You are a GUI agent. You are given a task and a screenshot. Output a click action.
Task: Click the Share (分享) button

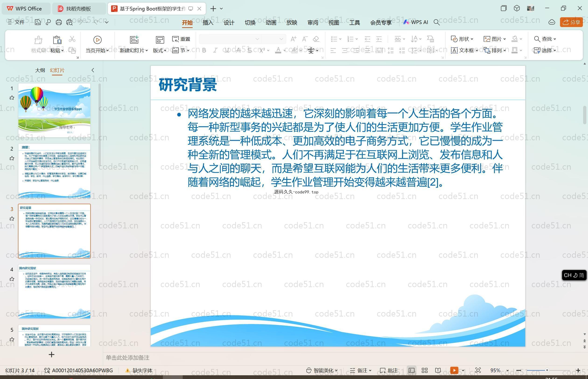coord(571,22)
